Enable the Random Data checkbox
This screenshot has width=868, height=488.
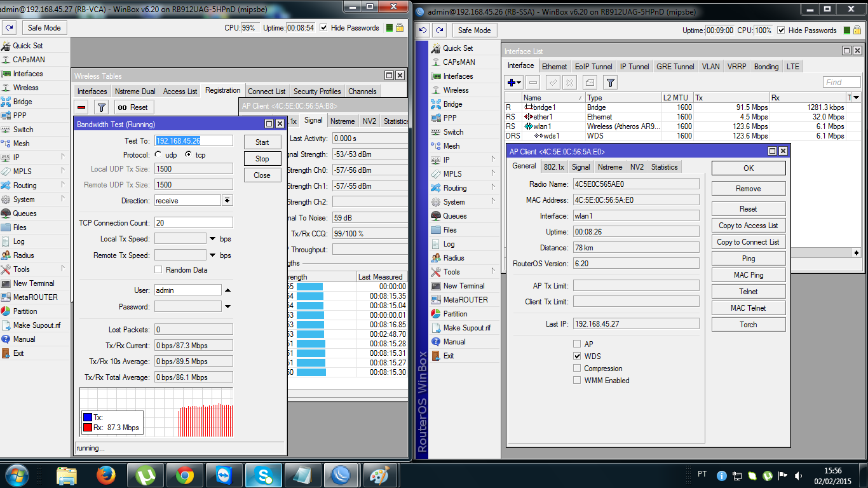[158, 270]
